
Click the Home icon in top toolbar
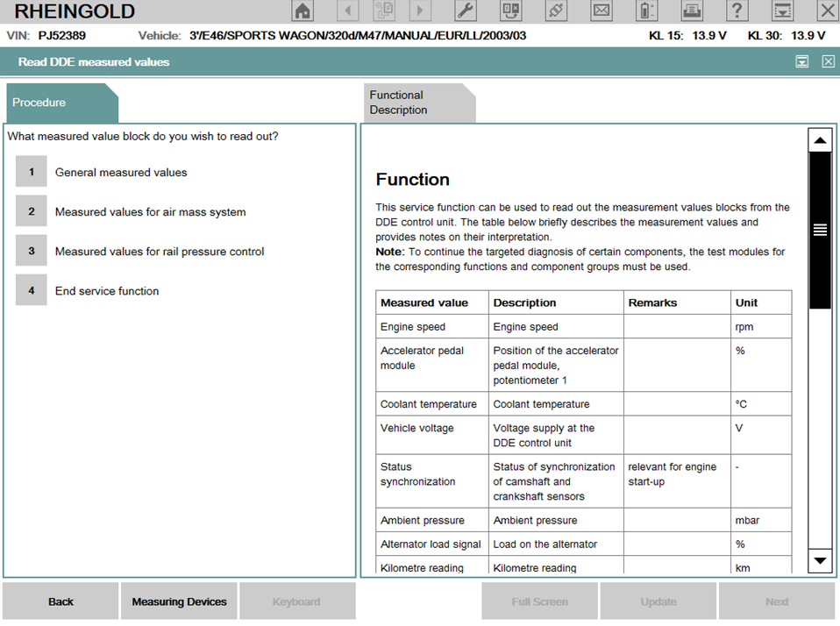(x=303, y=11)
